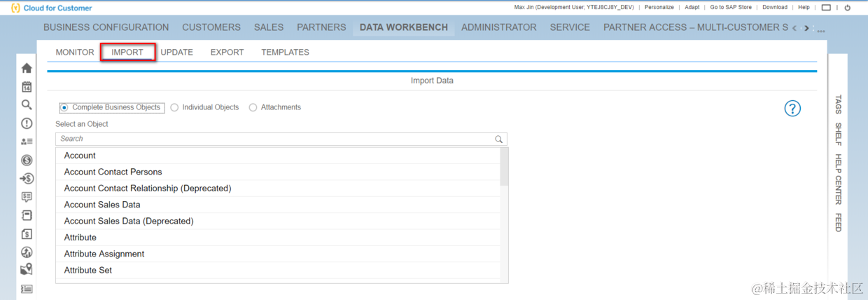This screenshot has width=868, height=300.
Task: Select Account Sales Data object
Action: [x=278, y=205]
